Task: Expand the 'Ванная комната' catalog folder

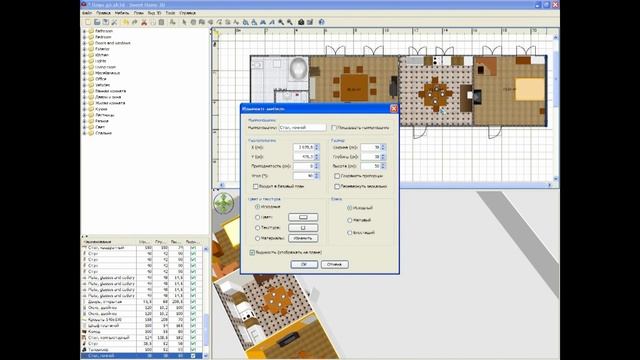Action: click(x=84, y=91)
